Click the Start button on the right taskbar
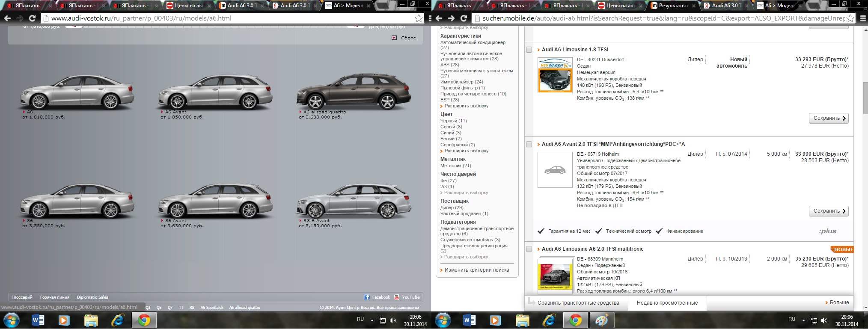 click(x=443, y=320)
